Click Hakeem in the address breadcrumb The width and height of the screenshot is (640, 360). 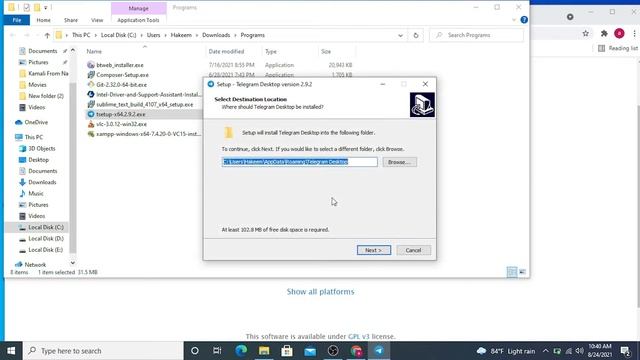coord(181,35)
